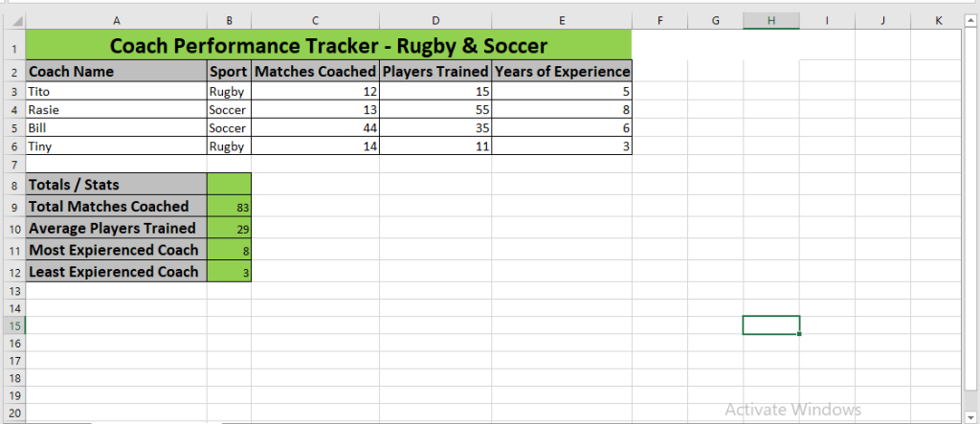The image size is (980, 424).
Task: Click the "Matches Coached" header cell
Action: 315,71
